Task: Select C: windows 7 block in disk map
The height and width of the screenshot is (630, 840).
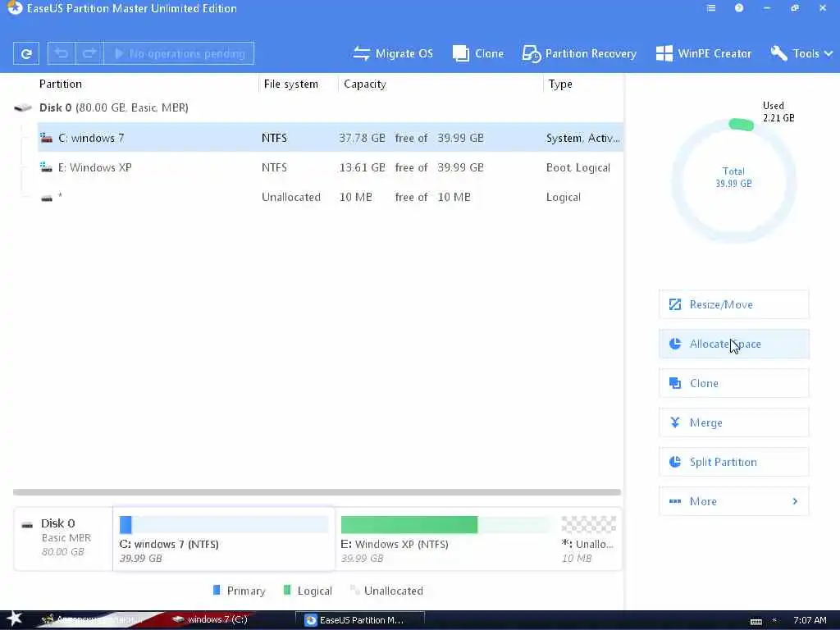Action: [x=224, y=538]
